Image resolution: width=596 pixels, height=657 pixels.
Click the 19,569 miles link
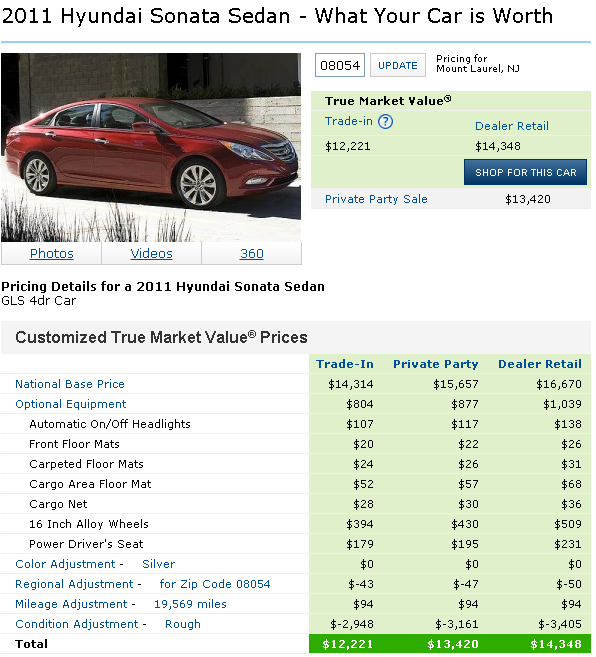pyautogui.click(x=190, y=604)
